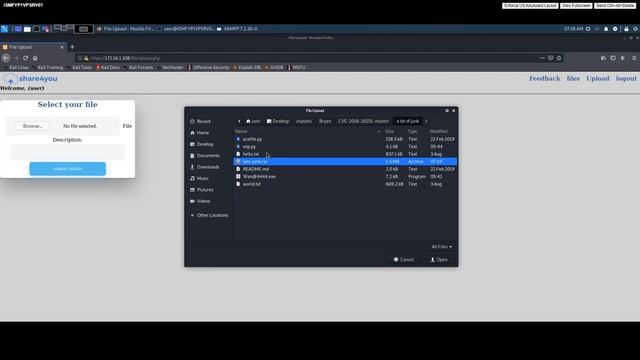Open the Exploit-DB bookmark
The width and height of the screenshot is (640, 360).
[x=247, y=67]
